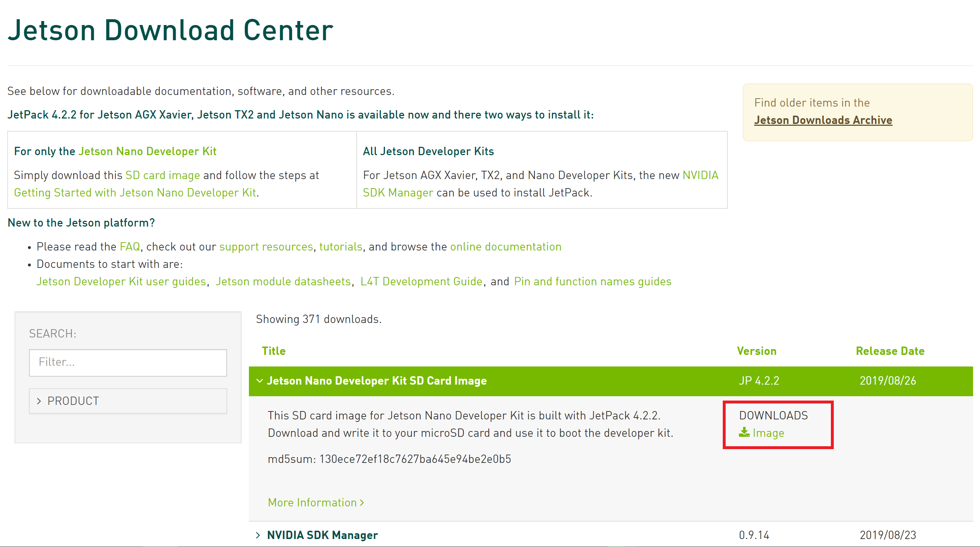Open the NVIDIA SDK Manager link

click(x=398, y=193)
